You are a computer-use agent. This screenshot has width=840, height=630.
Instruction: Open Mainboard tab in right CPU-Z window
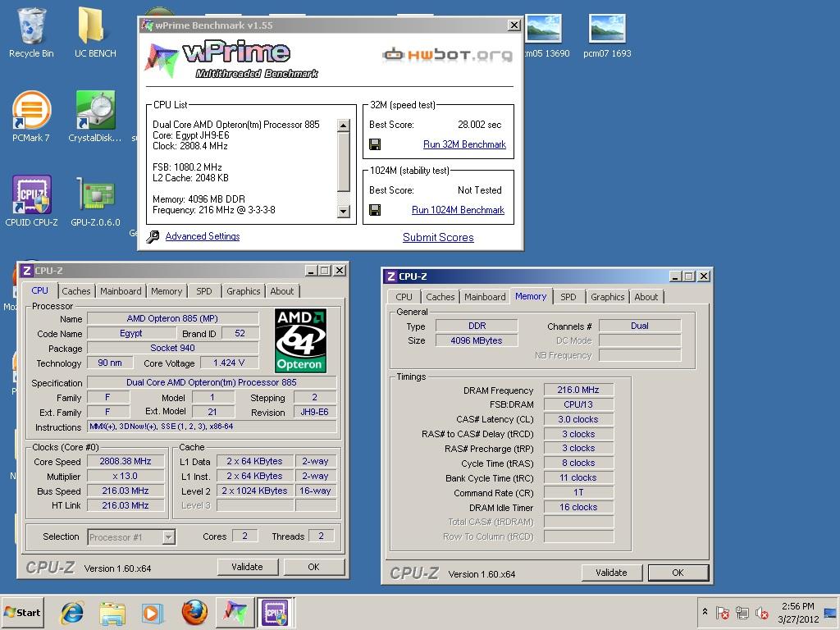pyautogui.click(x=485, y=297)
